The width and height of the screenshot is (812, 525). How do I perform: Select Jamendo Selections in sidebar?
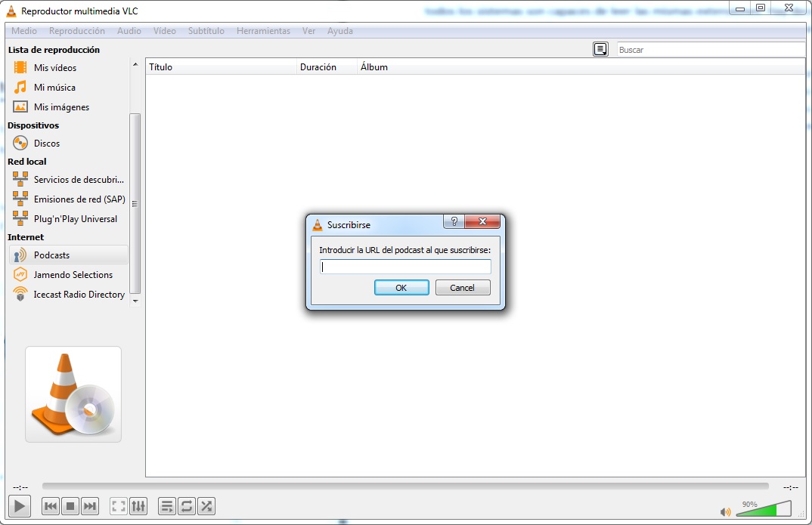73,275
